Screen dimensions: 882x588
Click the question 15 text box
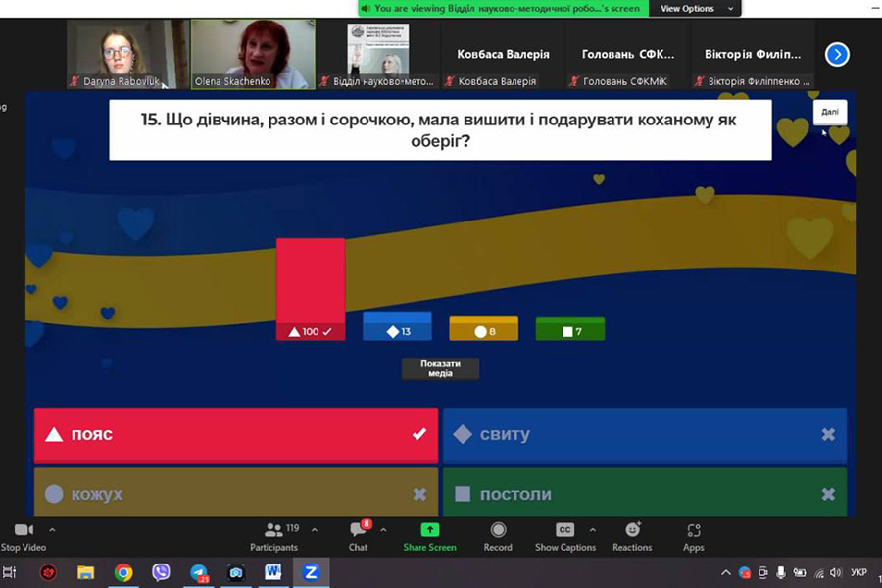click(440, 130)
